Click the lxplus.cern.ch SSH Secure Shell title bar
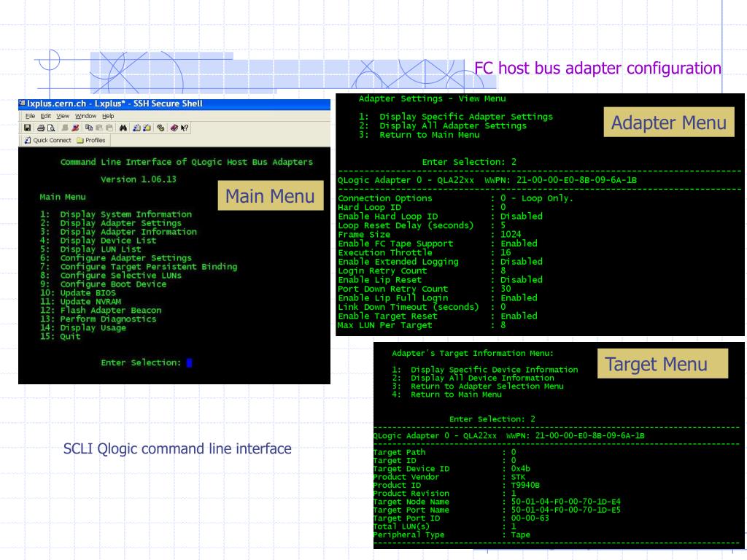Image resolution: width=747 pixels, height=560 pixels. (174, 104)
